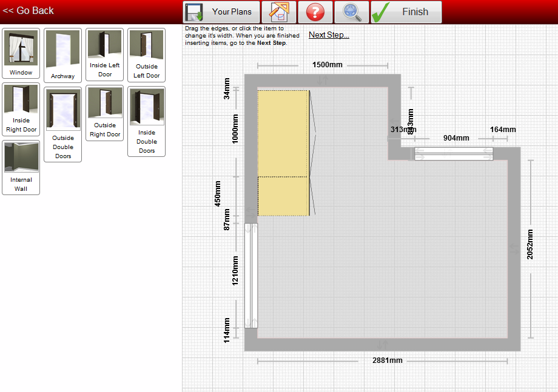Click the 2881mm bottom wall dimension label

point(387,360)
